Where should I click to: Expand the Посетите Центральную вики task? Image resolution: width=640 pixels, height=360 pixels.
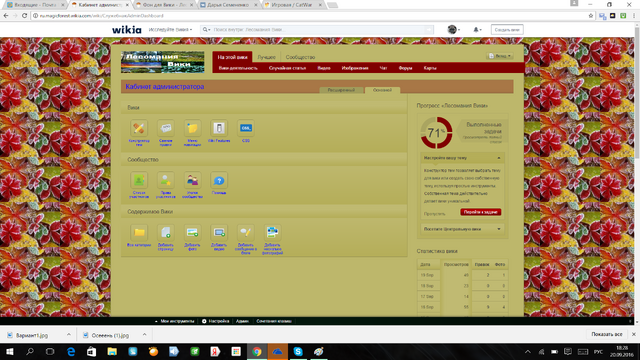462,229
